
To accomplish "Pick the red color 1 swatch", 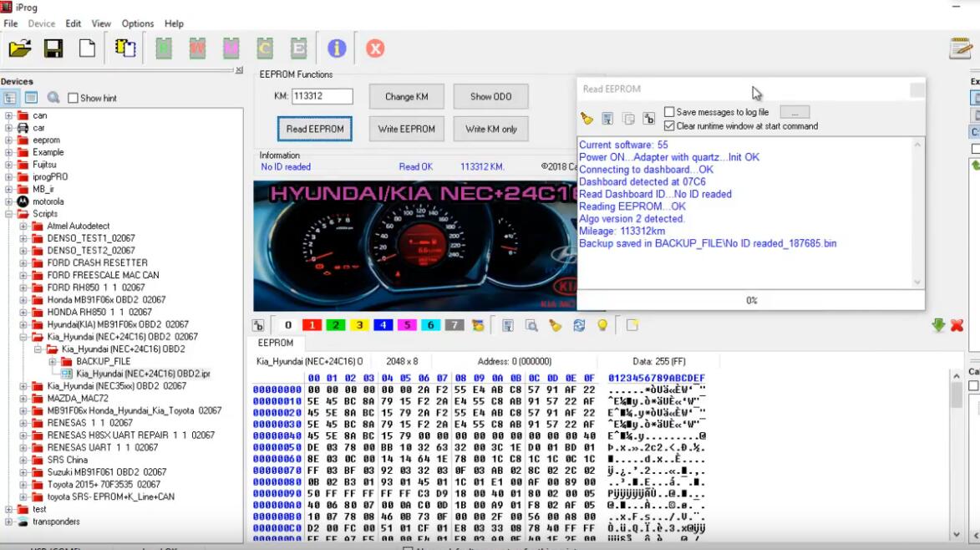I will click(x=312, y=325).
